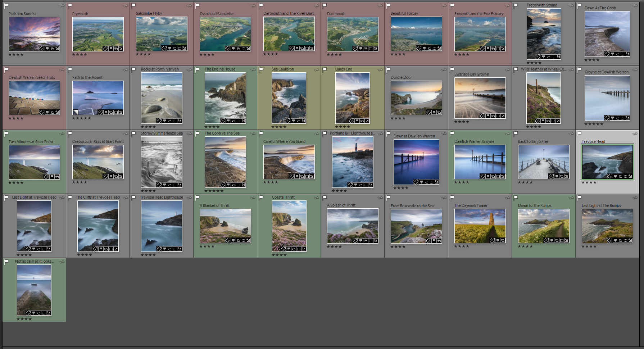Click the virtual copy page-curl on Path to the Mount
The height and width of the screenshot is (349, 644).
(x=75, y=112)
